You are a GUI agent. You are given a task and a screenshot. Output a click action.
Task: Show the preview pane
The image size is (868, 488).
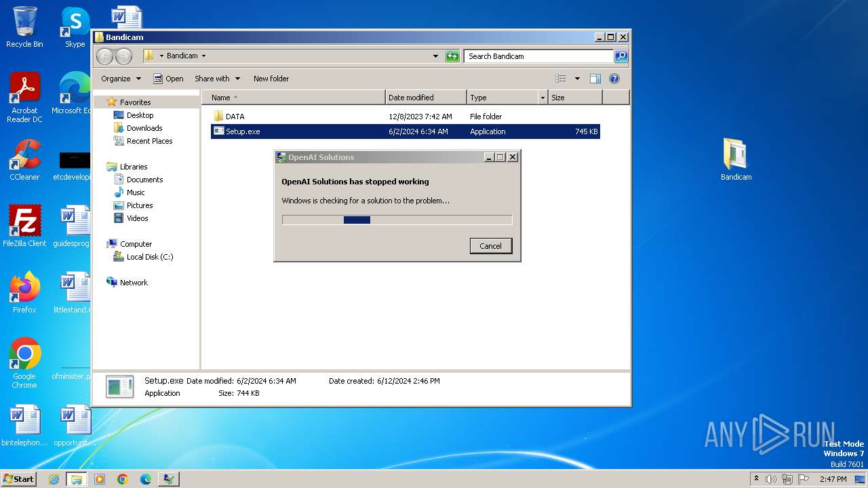pyautogui.click(x=595, y=79)
